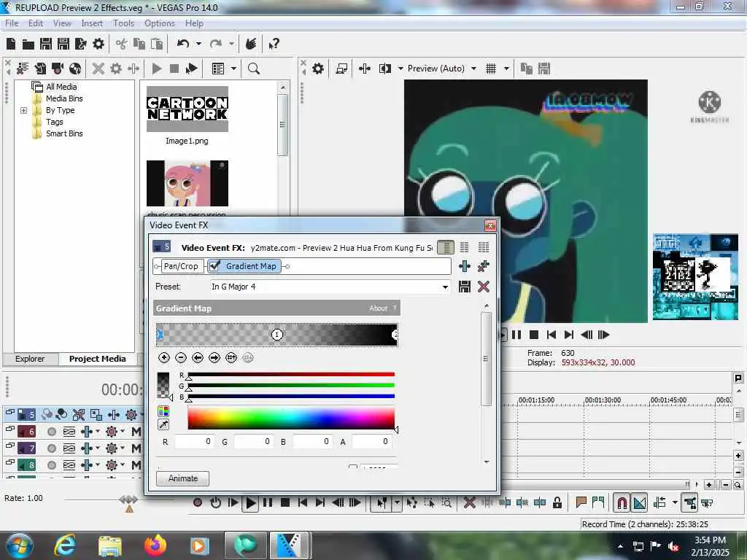
Task: Click the Search media magnifier icon
Action: pyautogui.click(x=253, y=69)
